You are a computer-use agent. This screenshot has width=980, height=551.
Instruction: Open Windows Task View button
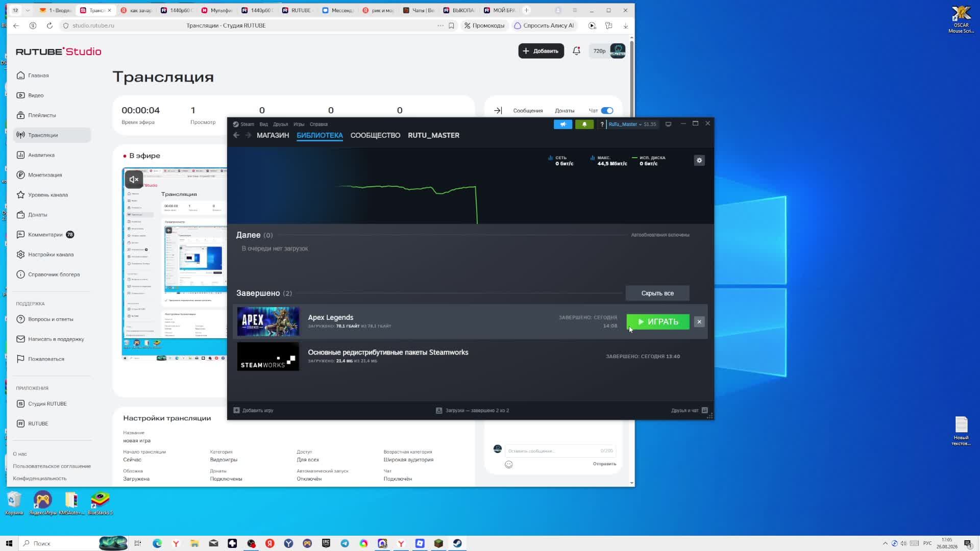138,543
